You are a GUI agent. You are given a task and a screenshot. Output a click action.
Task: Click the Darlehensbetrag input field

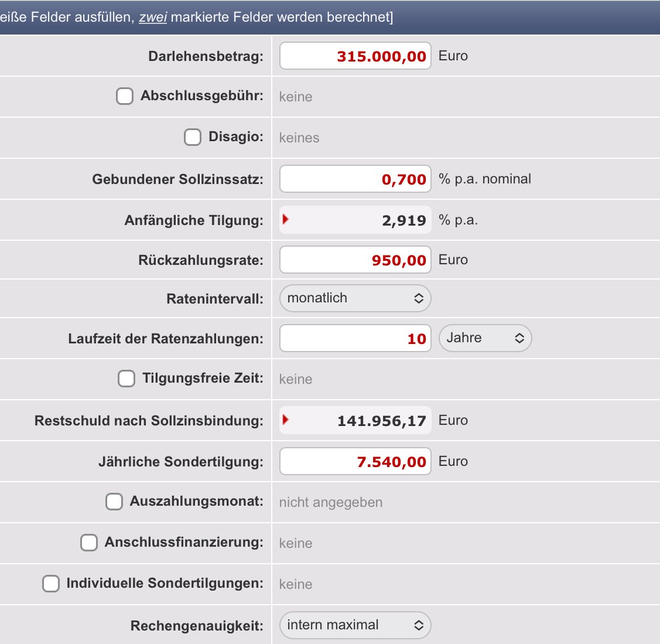pos(355,56)
